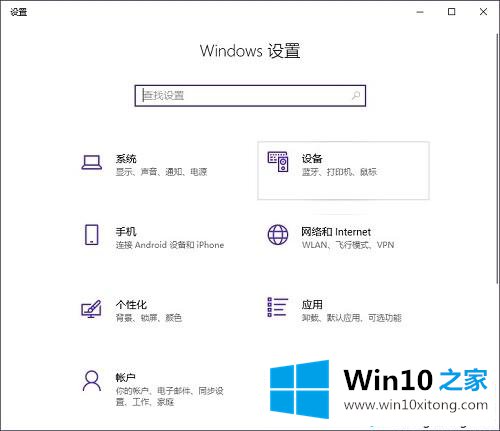This screenshot has width=500, height=431.
Task: Maximize the 设置 window
Action: pos(451,12)
